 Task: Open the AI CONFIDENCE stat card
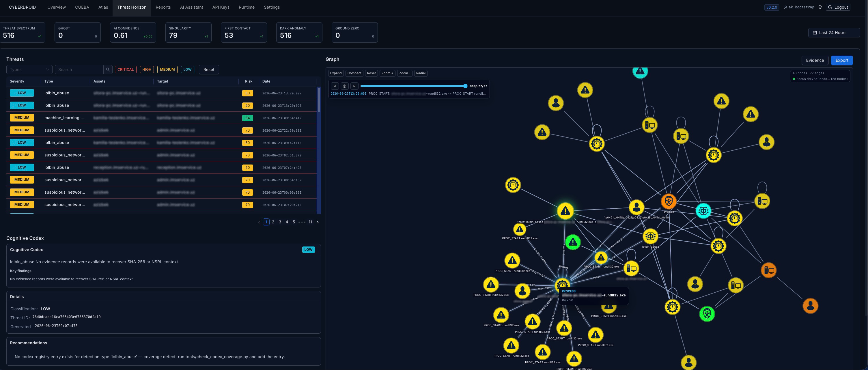133,32
